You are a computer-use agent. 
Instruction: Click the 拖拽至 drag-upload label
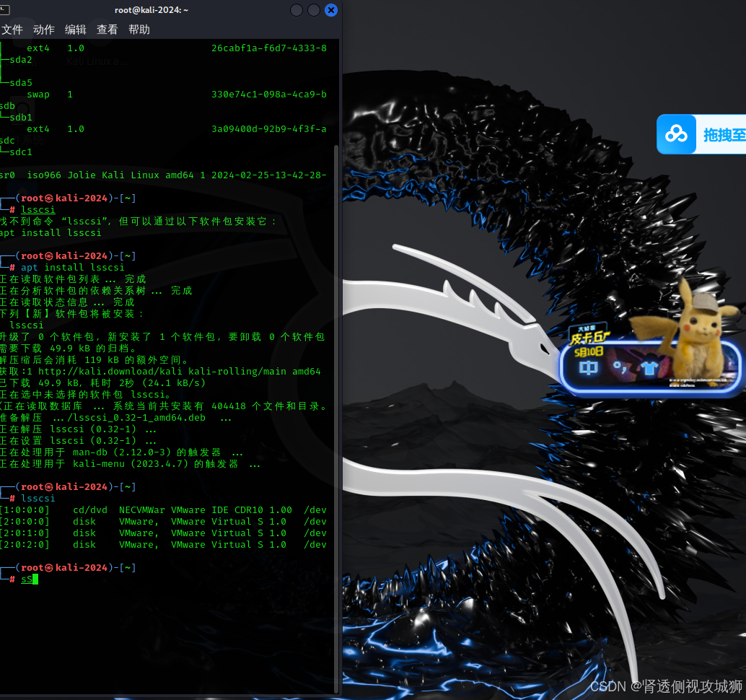point(723,134)
